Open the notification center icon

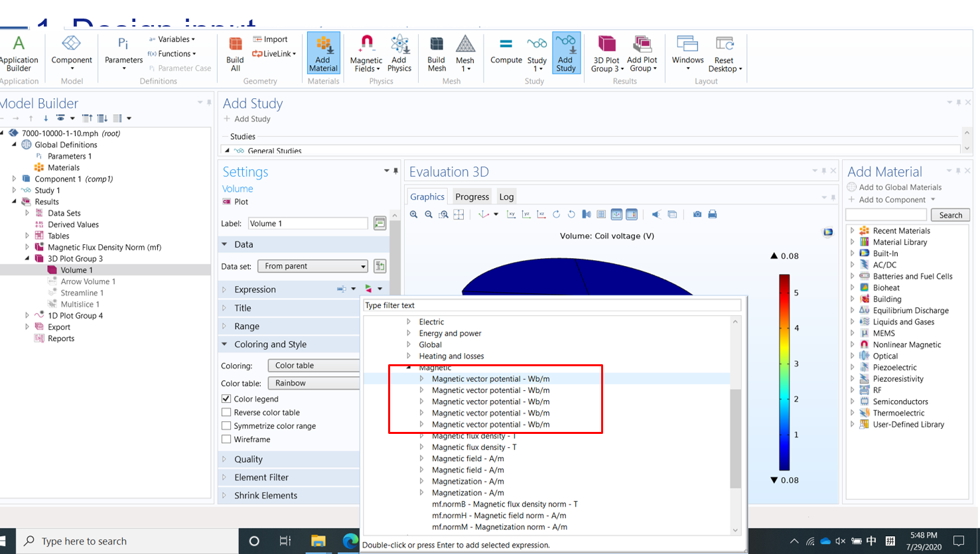959,541
